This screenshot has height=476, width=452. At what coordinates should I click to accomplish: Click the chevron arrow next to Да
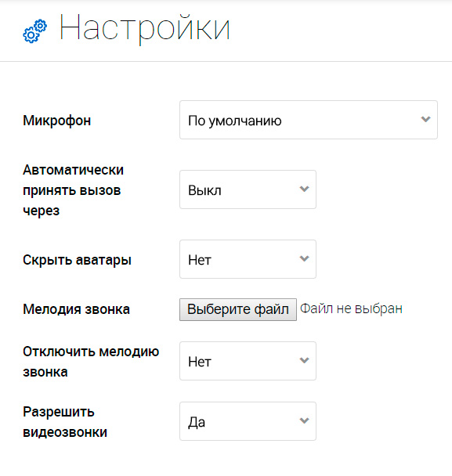304,420
